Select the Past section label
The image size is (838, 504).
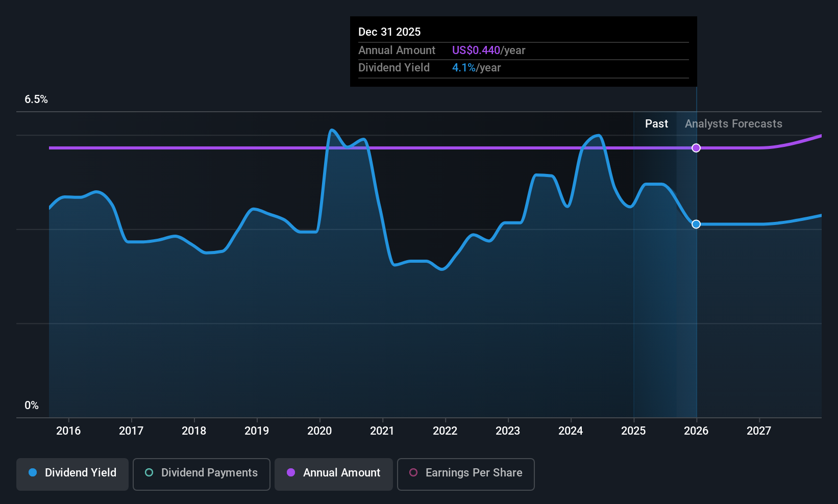pos(656,124)
